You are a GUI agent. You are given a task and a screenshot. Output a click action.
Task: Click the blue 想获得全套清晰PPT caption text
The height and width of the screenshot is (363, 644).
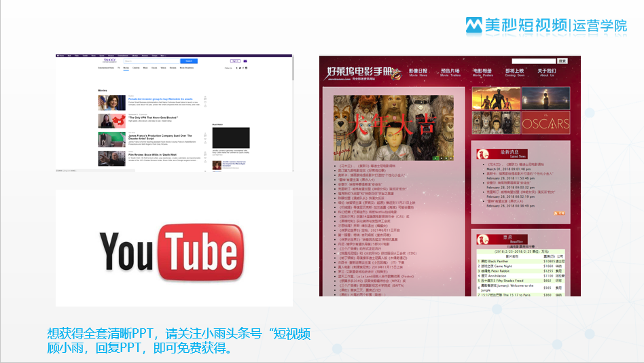point(179,341)
